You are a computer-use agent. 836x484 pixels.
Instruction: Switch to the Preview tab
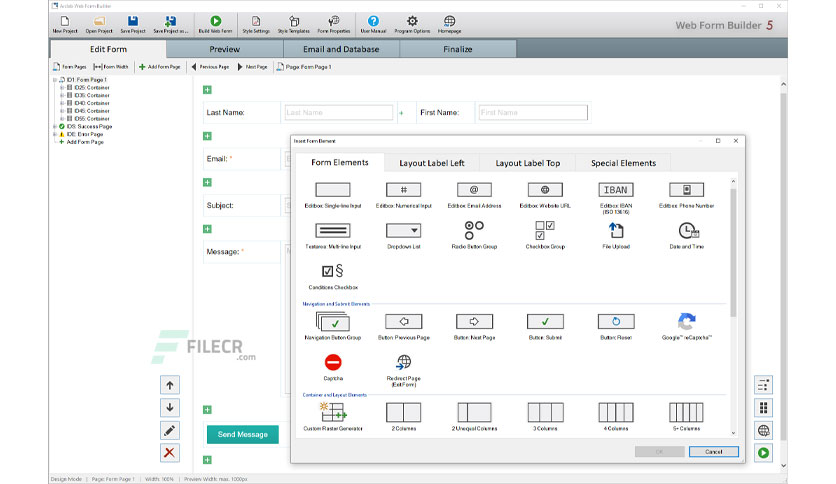point(224,49)
